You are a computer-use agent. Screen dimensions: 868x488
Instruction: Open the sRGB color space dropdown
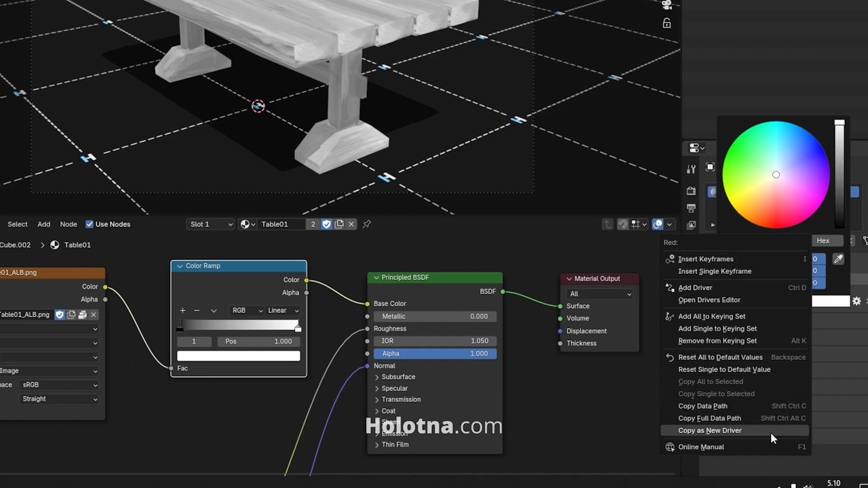(60, 385)
